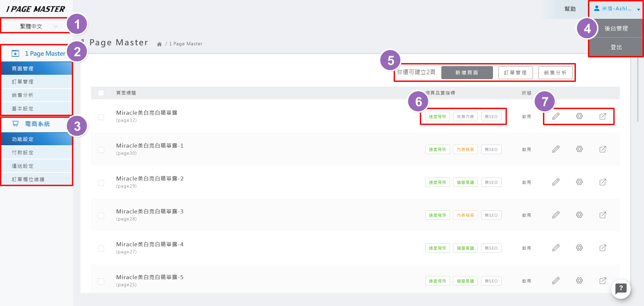
Task: Open gear settings for page27 row
Action: (x=579, y=248)
